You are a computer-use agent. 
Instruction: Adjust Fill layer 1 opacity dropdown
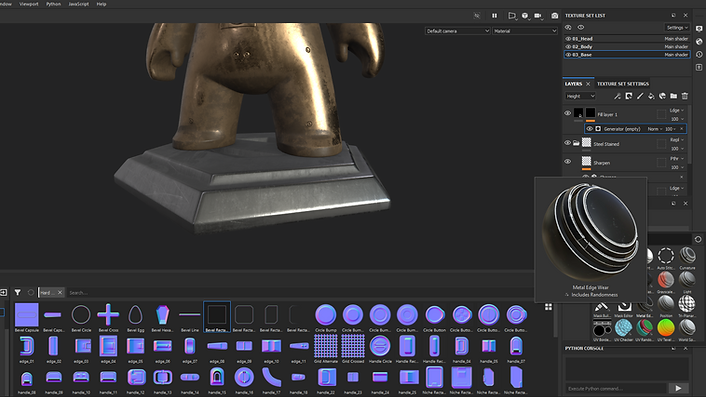[678, 119]
